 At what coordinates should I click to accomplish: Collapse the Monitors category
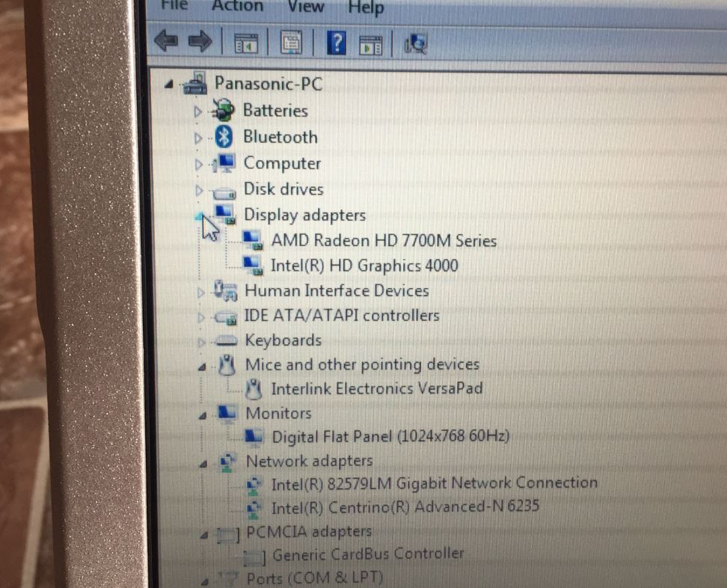[203, 416]
